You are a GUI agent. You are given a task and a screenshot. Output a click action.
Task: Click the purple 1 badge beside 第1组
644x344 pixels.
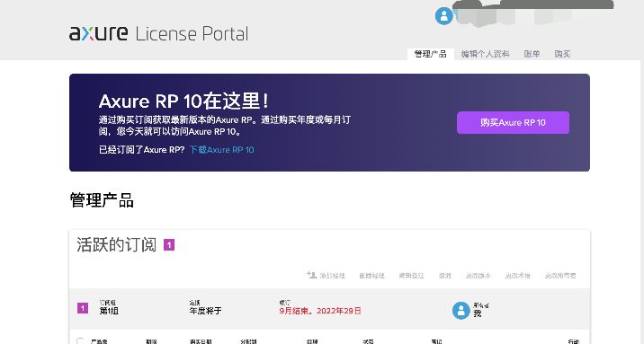pos(83,308)
